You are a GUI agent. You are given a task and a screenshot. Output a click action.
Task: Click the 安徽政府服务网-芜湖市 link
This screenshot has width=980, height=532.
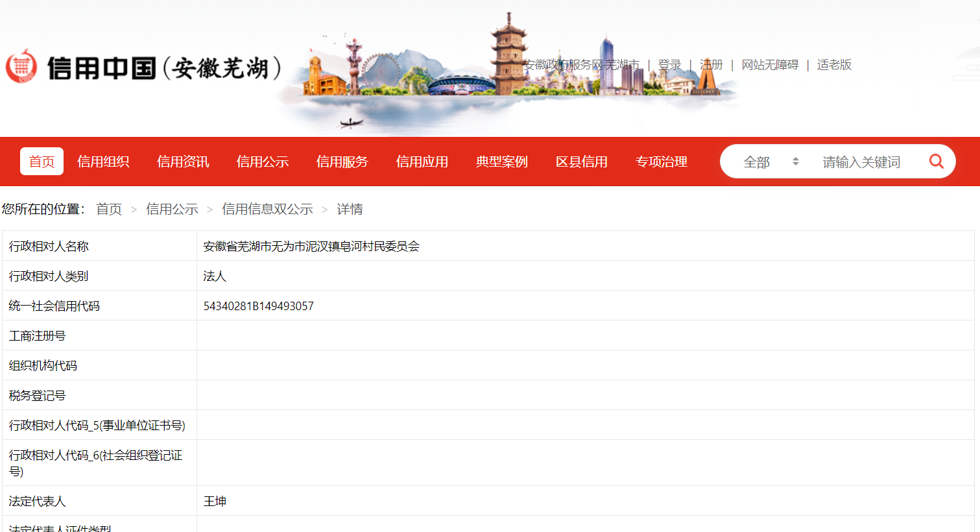click(x=582, y=65)
